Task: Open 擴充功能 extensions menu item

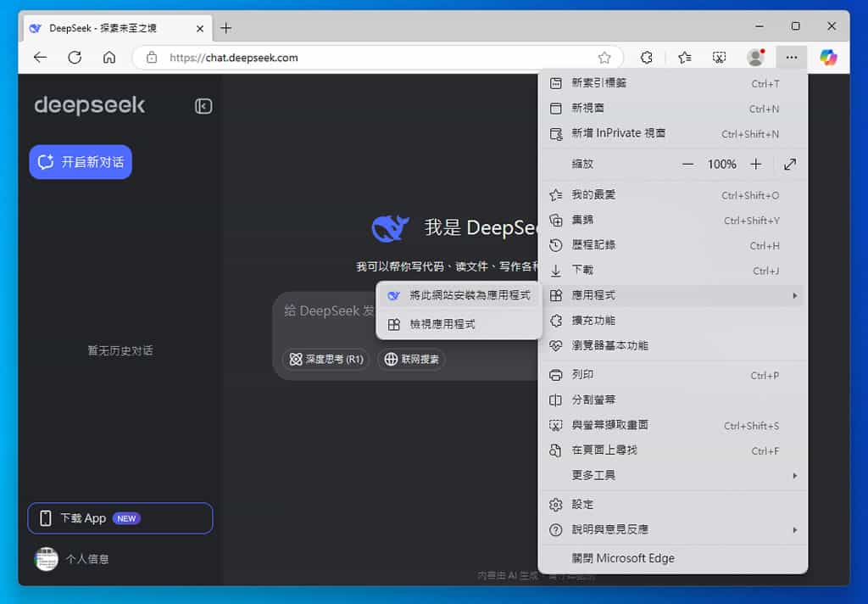Action: (x=672, y=321)
